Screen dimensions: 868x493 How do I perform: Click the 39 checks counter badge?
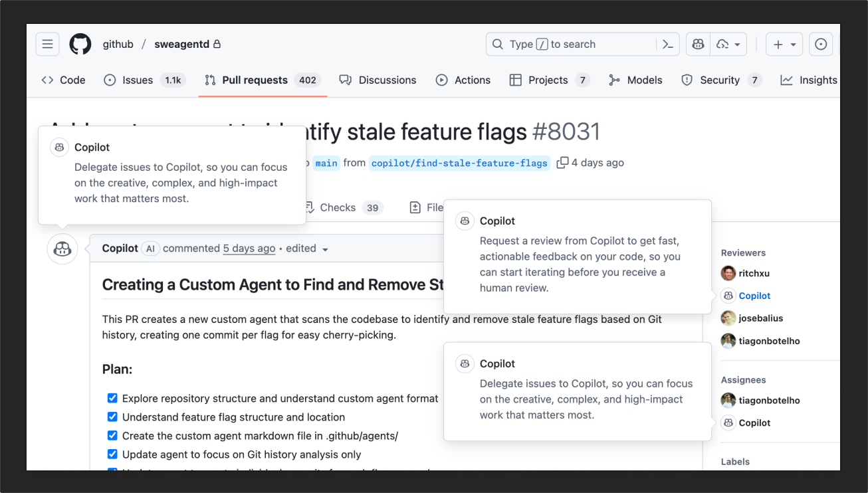373,208
